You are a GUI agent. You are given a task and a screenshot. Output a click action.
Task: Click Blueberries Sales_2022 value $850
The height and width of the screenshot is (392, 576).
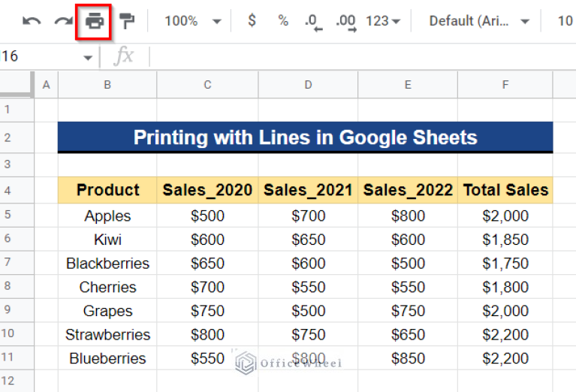(408, 358)
